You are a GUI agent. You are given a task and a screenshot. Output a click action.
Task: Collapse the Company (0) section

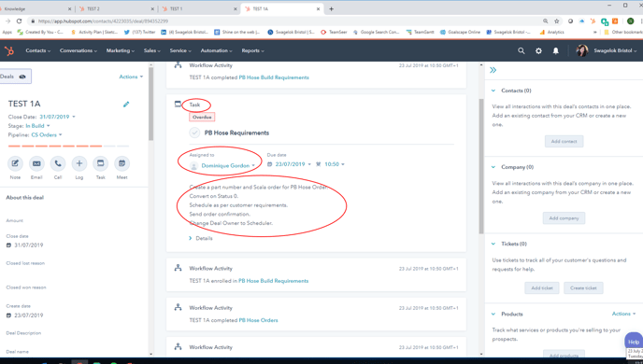[x=493, y=167]
